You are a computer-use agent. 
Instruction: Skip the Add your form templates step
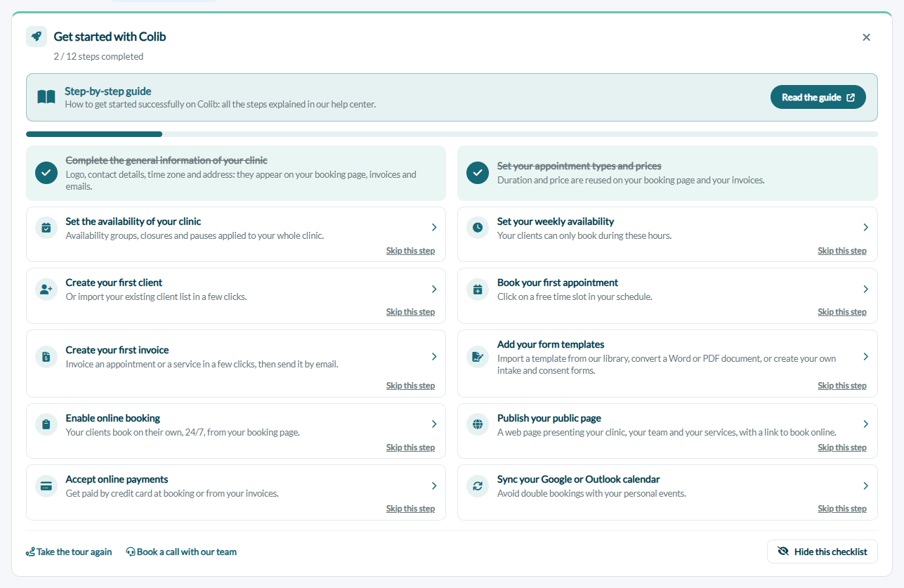point(841,386)
